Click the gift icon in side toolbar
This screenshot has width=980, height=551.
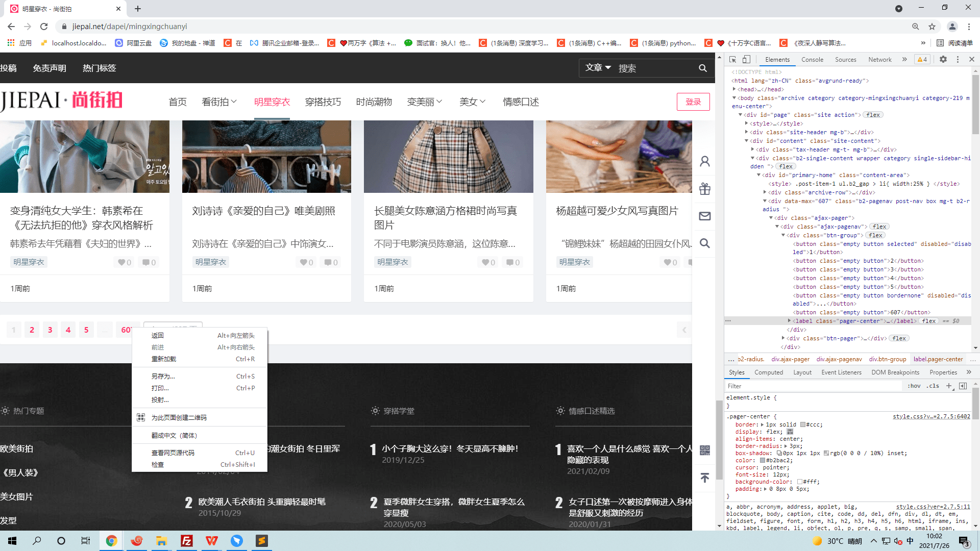pos(705,189)
